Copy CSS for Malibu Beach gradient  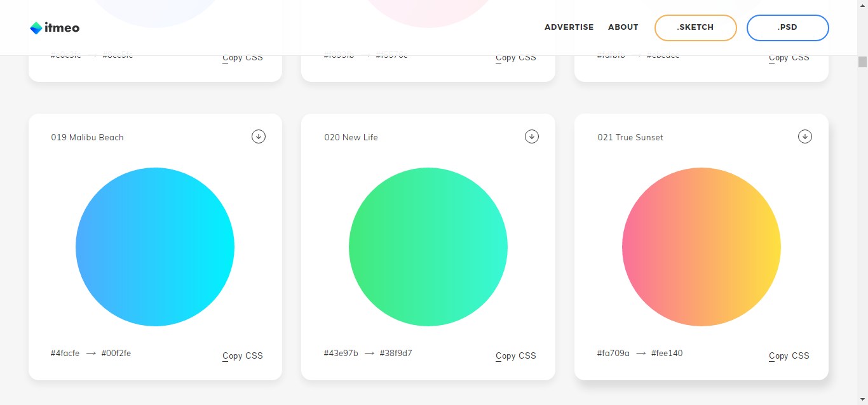pos(242,355)
